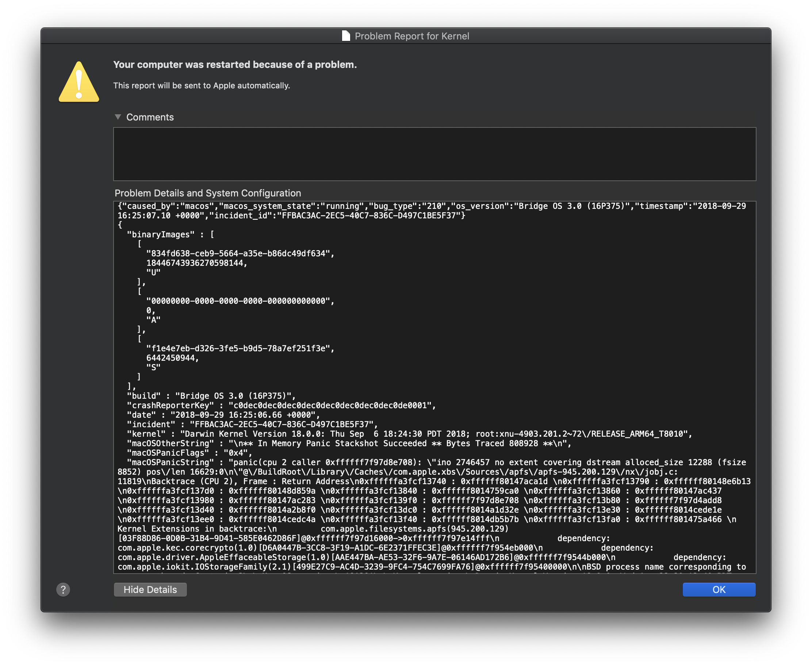812x666 pixels.
Task: Click the 834fd638 UUID line in report
Action: point(240,254)
